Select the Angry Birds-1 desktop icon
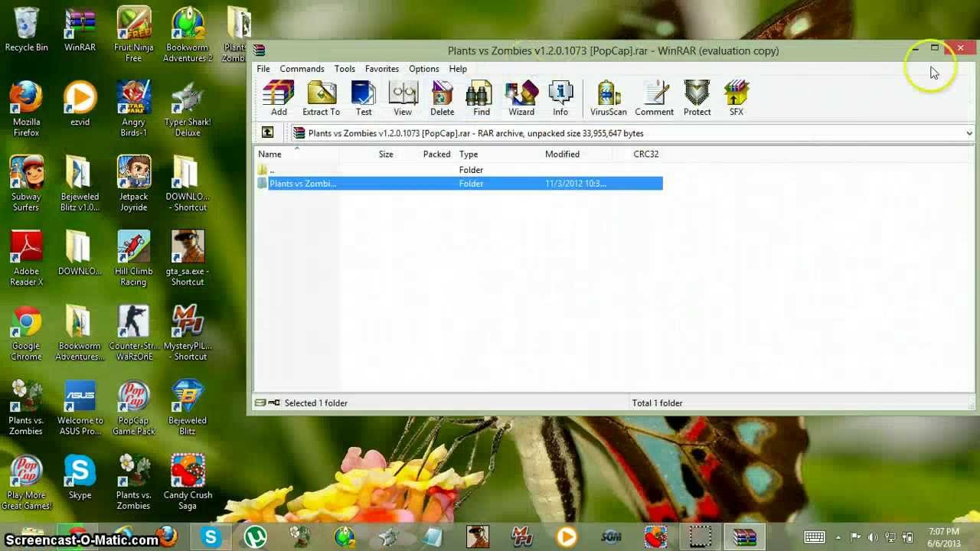The image size is (980, 551). (x=133, y=109)
